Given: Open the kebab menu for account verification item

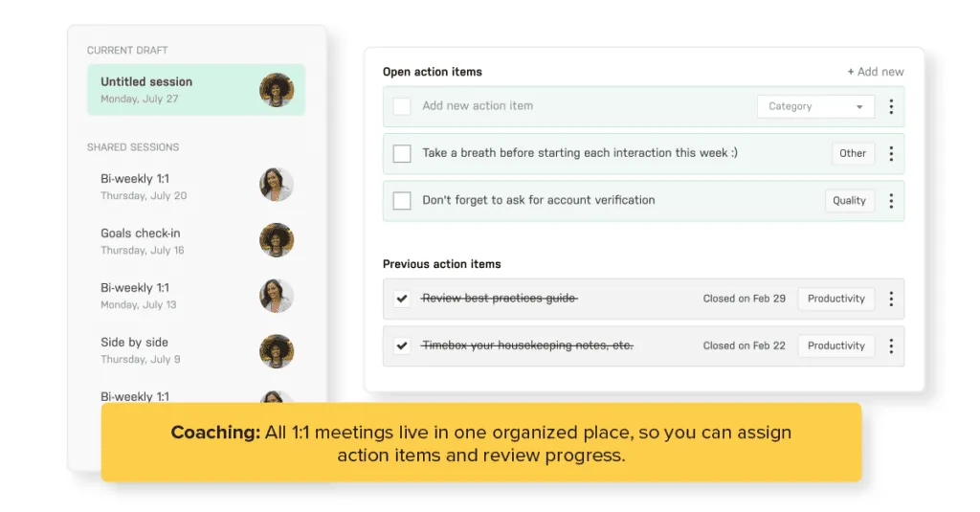Looking at the screenshot, I should pyautogui.click(x=890, y=201).
